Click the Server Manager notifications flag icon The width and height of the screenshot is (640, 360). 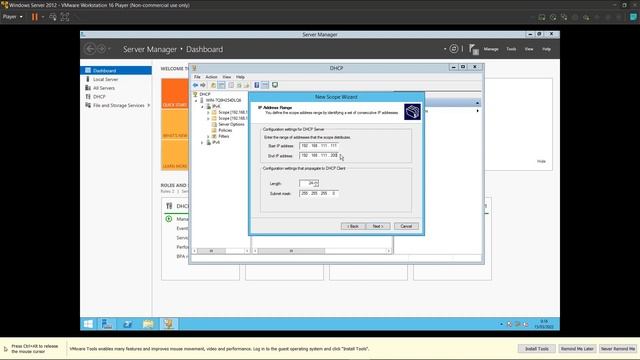click(473, 49)
